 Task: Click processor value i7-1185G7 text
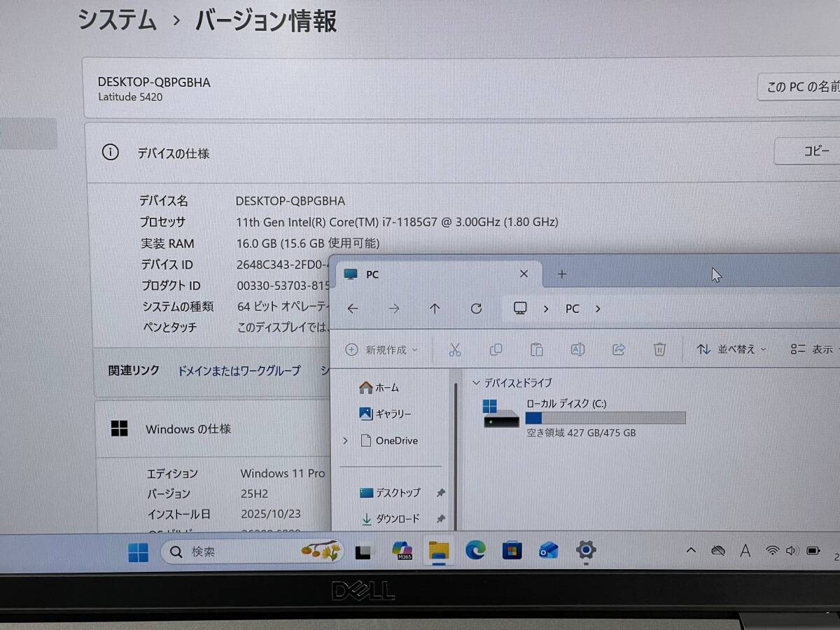tap(397, 222)
